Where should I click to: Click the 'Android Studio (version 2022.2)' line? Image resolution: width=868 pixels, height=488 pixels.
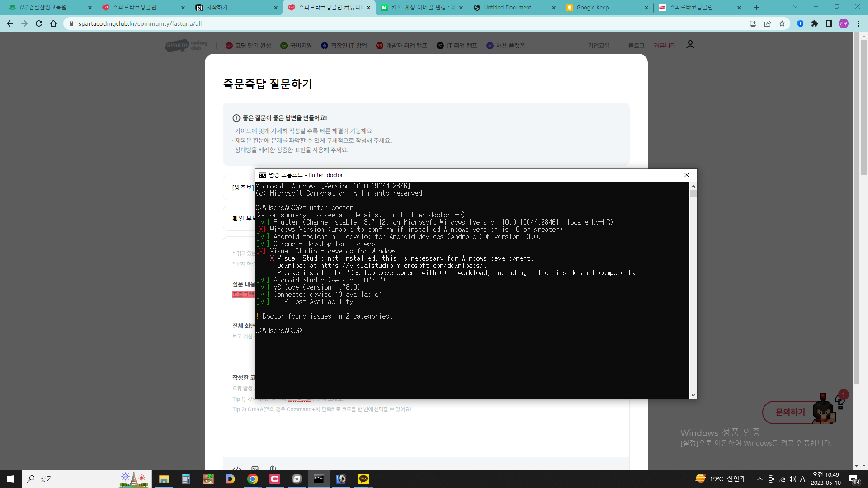(x=321, y=280)
